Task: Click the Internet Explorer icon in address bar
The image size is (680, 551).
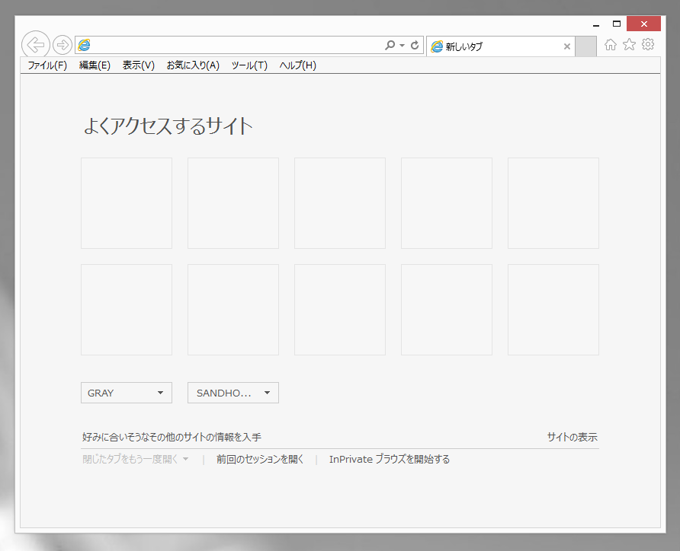Action: (84, 45)
